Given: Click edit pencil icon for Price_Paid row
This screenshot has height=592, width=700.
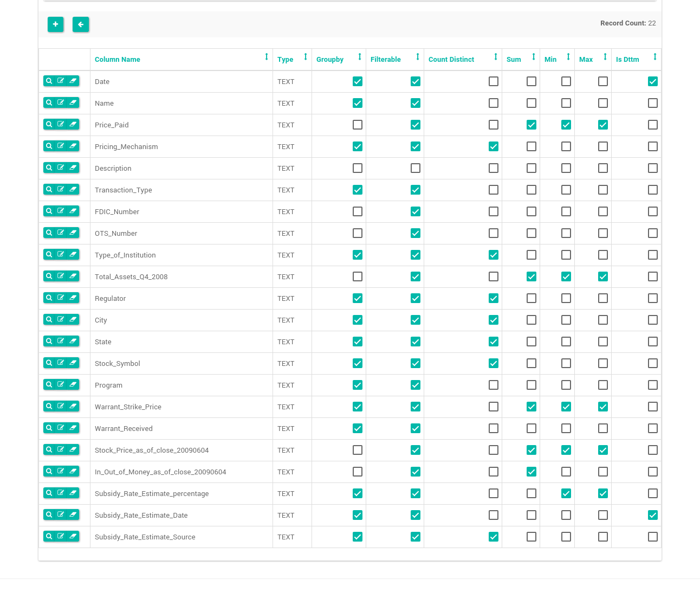Looking at the screenshot, I should 61,124.
